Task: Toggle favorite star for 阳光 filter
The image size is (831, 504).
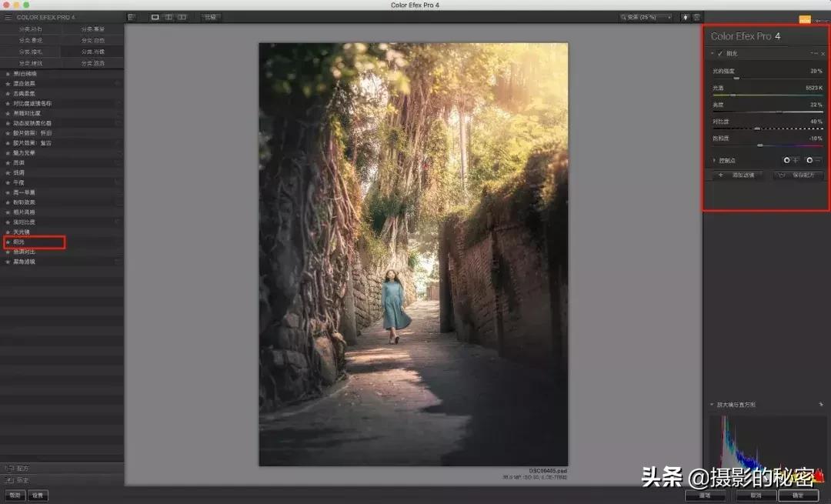Action: coord(8,242)
